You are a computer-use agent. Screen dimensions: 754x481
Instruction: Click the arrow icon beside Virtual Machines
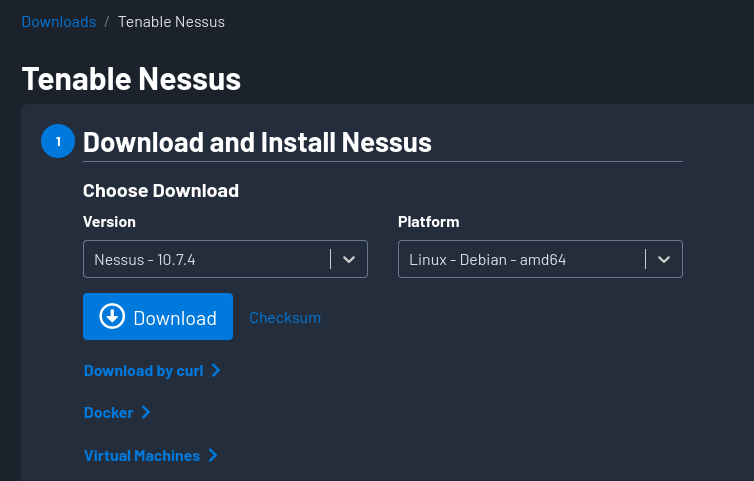[213, 456]
